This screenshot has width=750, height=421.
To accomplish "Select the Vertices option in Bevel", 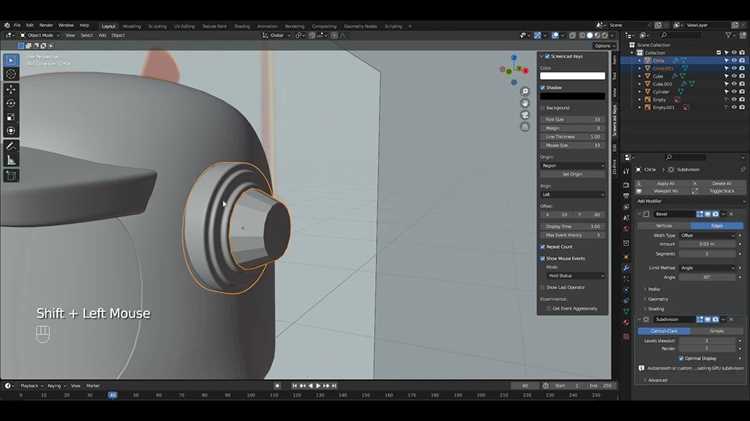I will 663,226.
